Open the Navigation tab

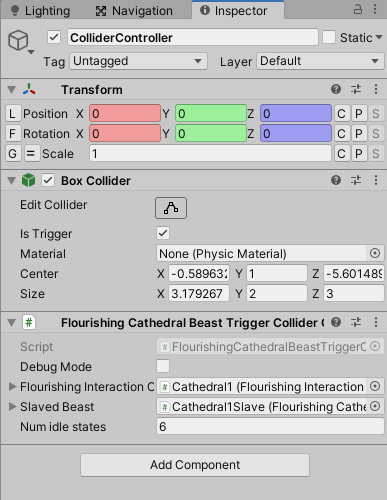point(134,11)
